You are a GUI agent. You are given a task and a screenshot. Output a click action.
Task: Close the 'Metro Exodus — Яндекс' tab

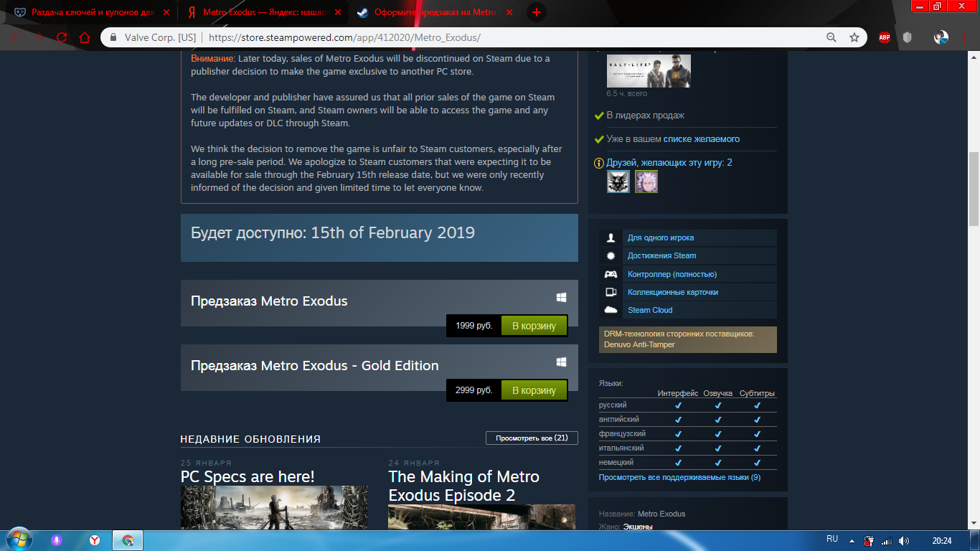(x=338, y=12)
